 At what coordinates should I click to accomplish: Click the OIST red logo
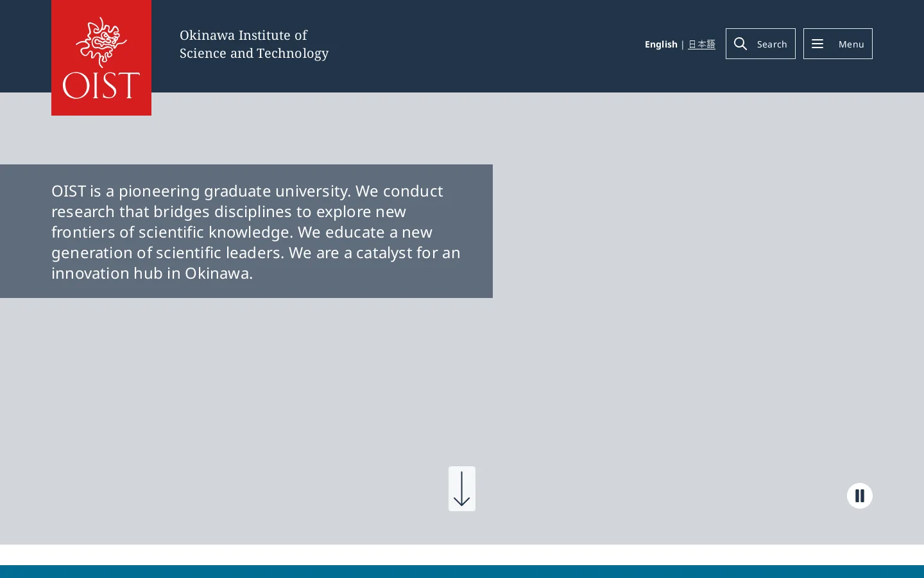[x=101, y=58]
